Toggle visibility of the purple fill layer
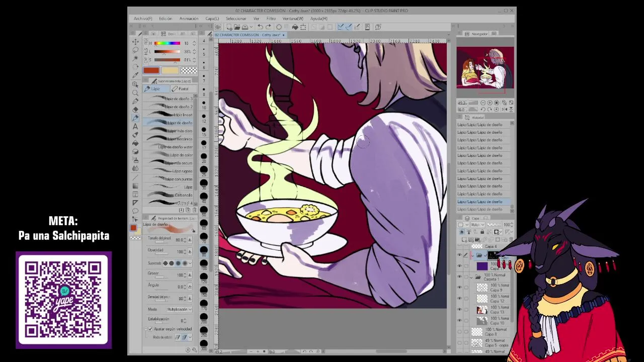The image size is (644, 362). point(459,266)
